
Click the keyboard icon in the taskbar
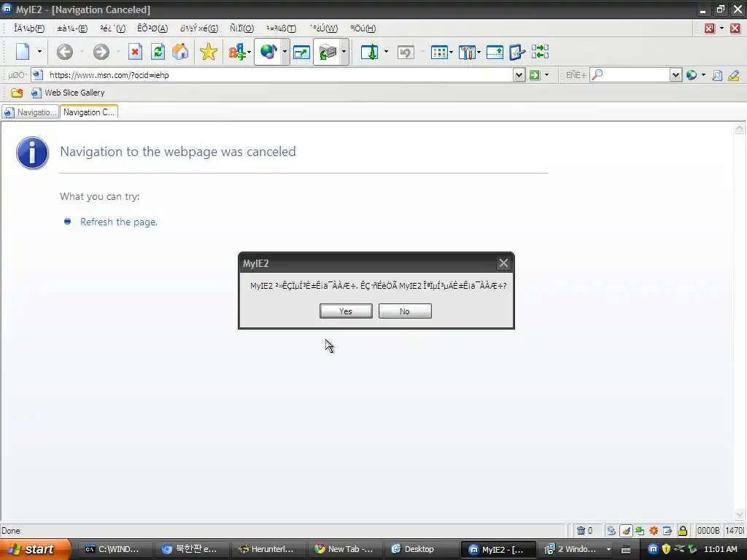(626, 550)
